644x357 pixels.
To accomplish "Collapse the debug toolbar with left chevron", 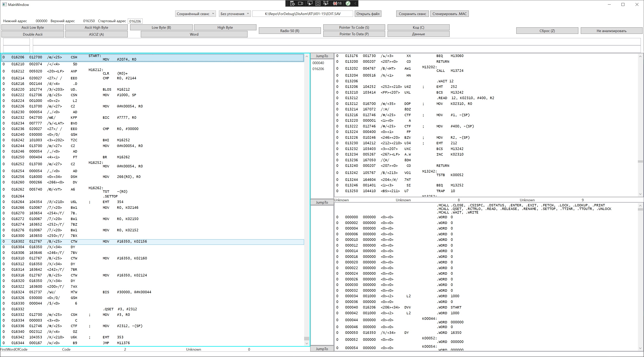I will coord(355,4).
